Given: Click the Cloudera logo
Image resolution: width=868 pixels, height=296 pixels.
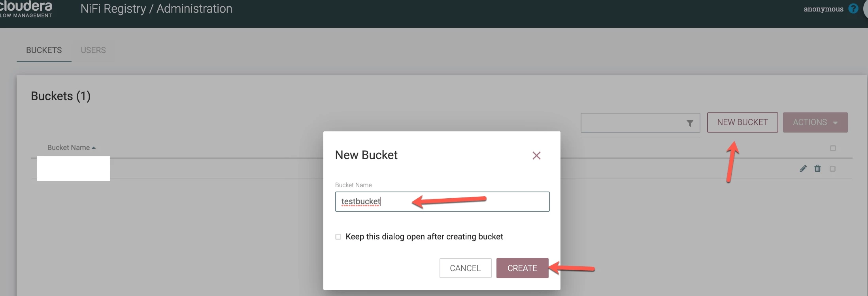Looking at the screenshot, I should coord(26,9).
